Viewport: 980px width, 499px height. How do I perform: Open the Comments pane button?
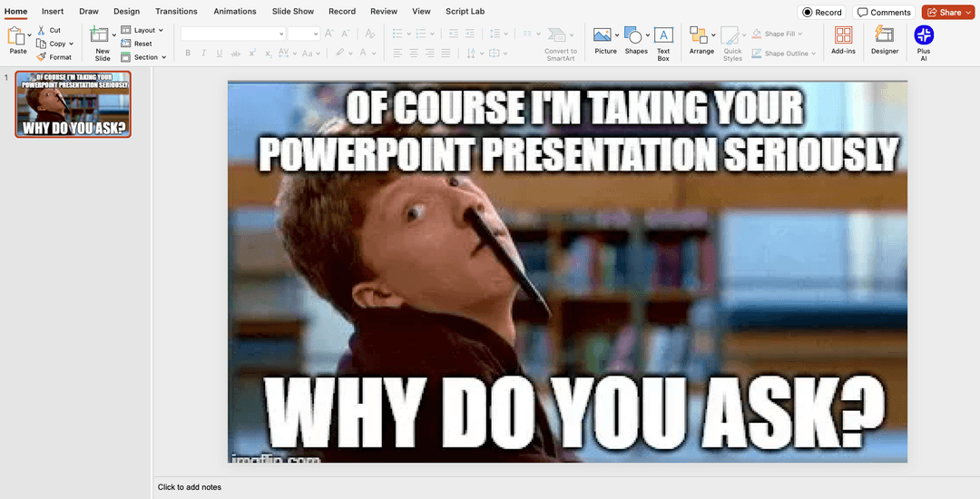point(884,12)
